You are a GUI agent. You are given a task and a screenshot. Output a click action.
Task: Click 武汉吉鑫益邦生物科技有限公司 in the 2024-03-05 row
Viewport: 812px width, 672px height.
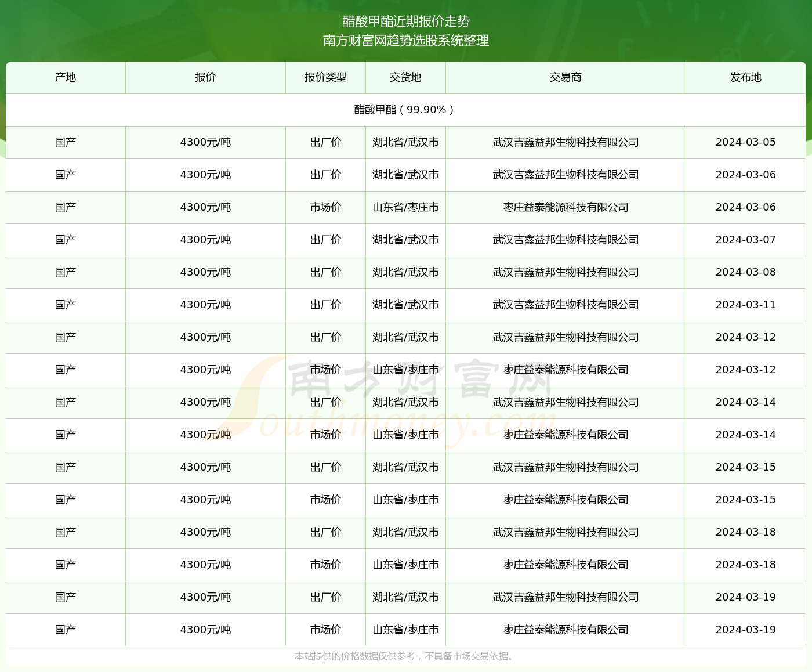tap(565, 142)
